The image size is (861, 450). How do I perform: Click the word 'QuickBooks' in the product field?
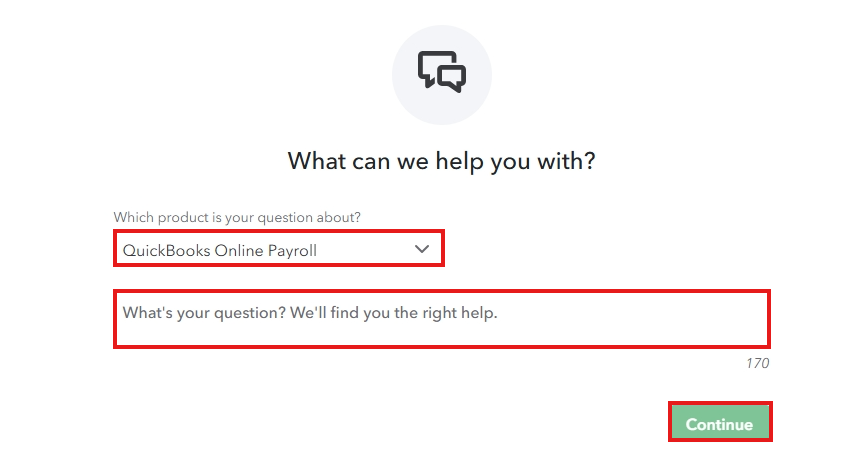(x=166, y=251)
